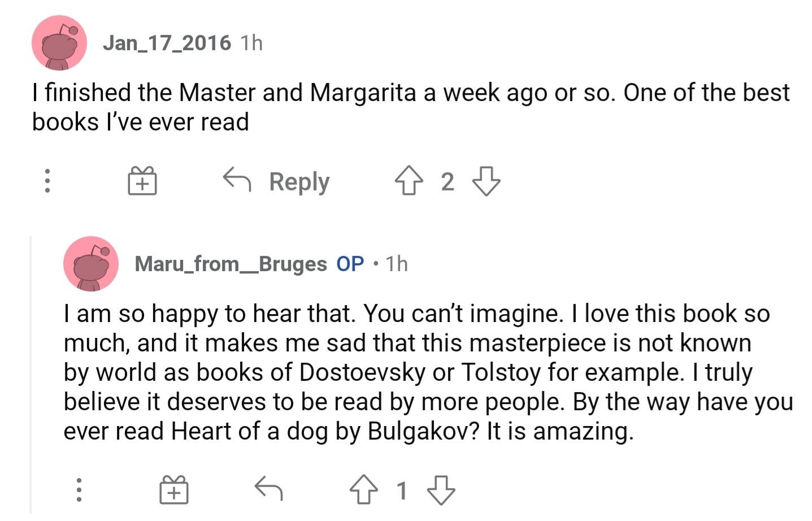Open Maru_from__Bruges' avatar
812x521 pixels.
(x=90, y=264)
